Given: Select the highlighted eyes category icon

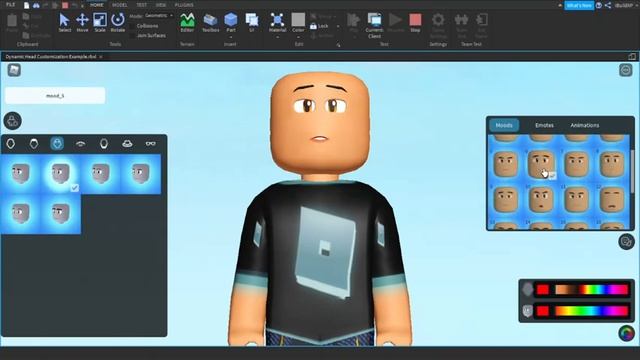Looking at the screenshot, I should [57, 144].
